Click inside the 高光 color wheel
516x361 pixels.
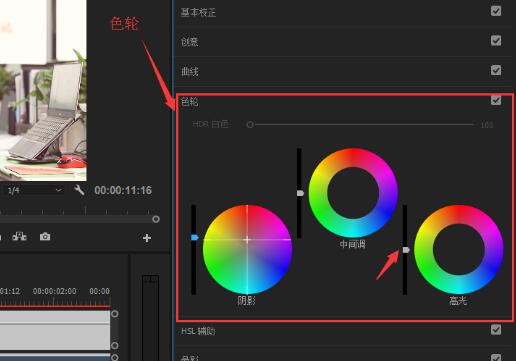[459, 249]
